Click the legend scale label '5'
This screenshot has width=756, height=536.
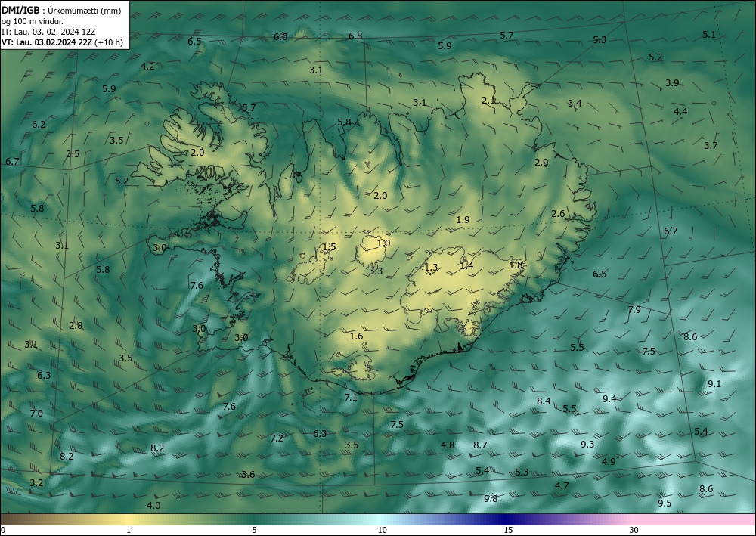click(254, 530)
